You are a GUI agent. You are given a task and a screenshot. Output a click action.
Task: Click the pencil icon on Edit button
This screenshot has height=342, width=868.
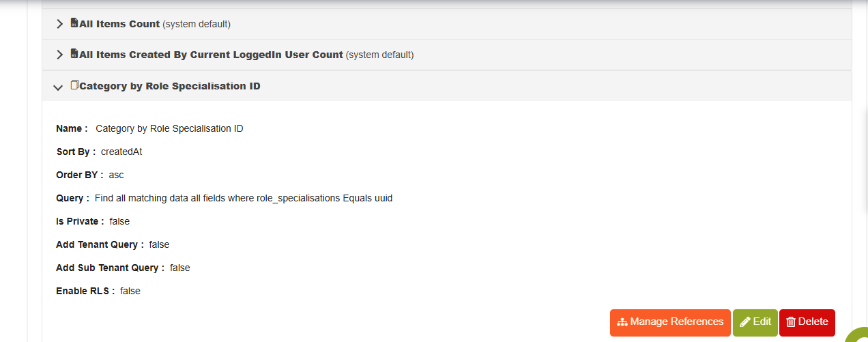coord(745,322)
